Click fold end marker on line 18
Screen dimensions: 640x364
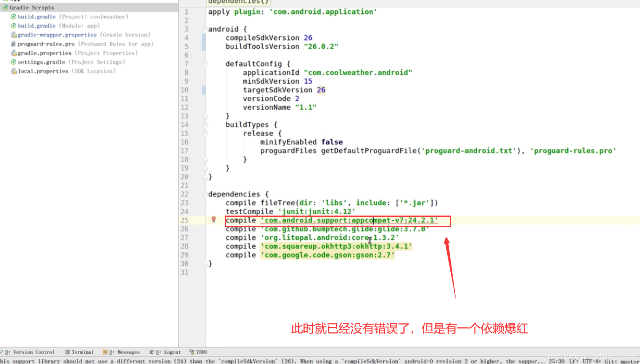[x=205, y=159]
